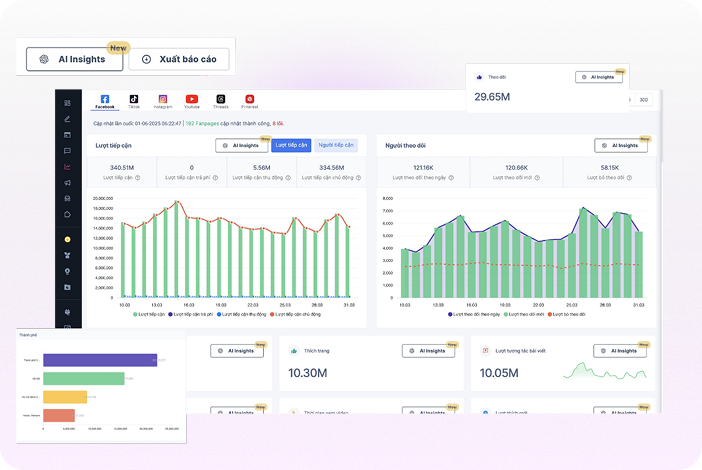Screen dimensions: 702x470
Task: Click help icon beside Lượt theo dõi mới metric
Action: pos(537,178)
